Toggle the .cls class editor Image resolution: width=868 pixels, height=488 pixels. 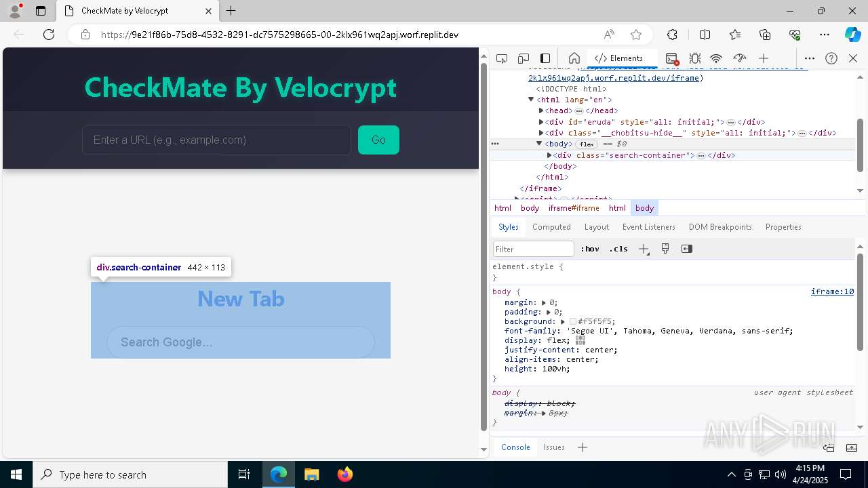point(618,249)
